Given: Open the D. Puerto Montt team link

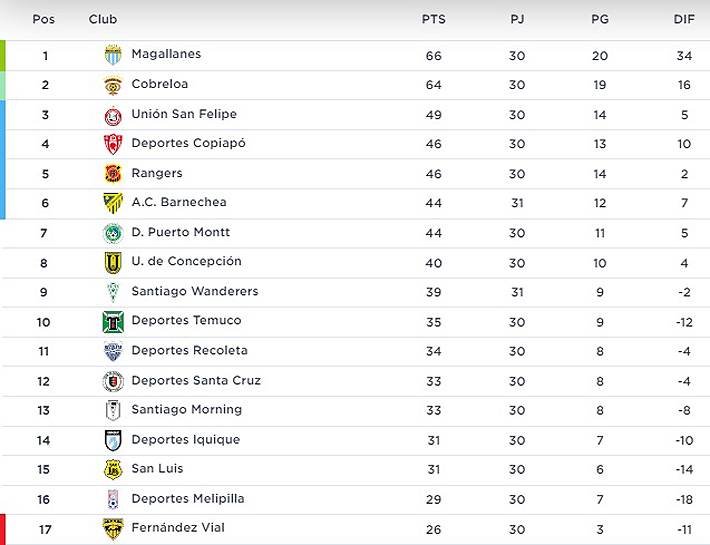Looking at the screenshot, I should coord(181,232).
